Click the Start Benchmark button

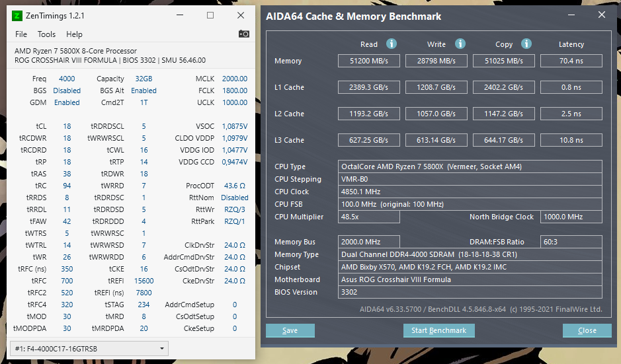(x=439, y=330)
